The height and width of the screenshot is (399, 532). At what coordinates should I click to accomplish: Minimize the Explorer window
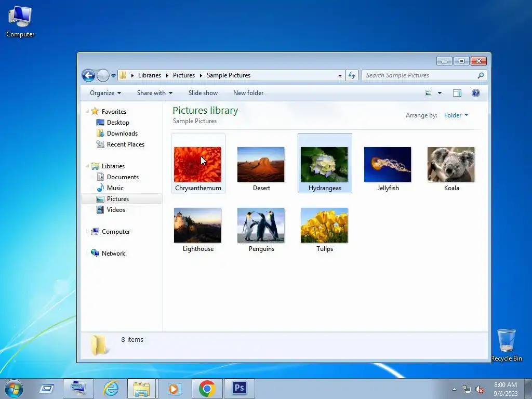(x=444, y=61)
